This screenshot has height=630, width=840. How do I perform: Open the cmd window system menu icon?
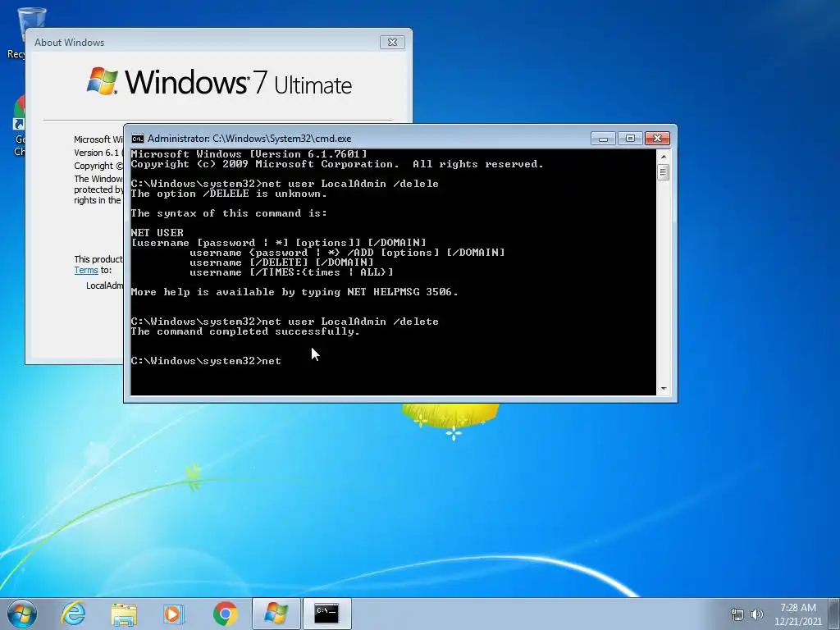click(138, 139)
